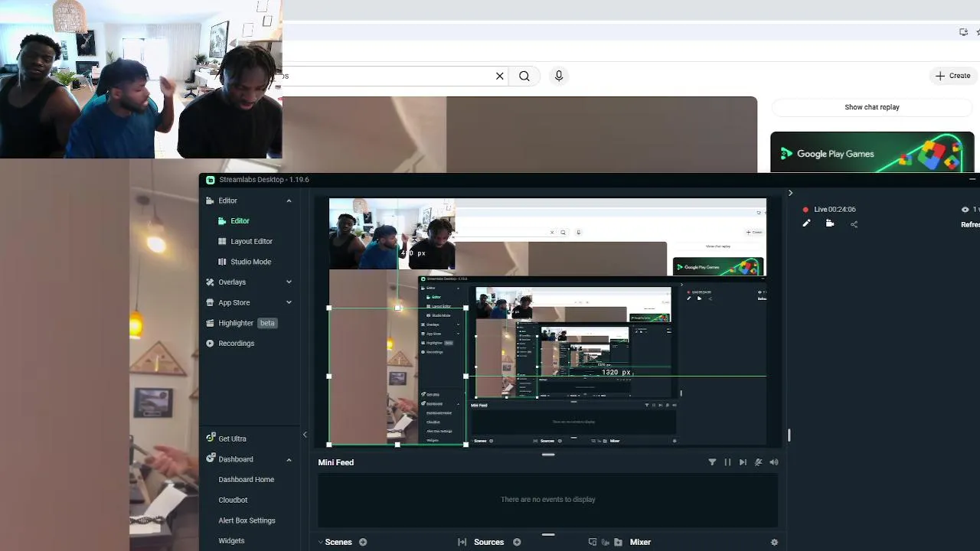The image size is (980, 551).
Task: Click the camera icon under Live timer
Action: click(829, 223)
